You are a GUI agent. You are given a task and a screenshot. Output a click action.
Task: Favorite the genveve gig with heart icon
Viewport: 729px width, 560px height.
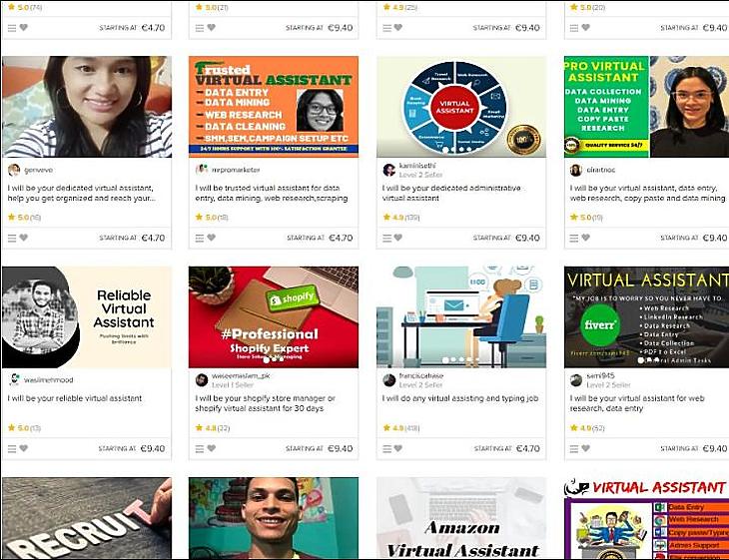pyautogui.click(x=24, y=238)
